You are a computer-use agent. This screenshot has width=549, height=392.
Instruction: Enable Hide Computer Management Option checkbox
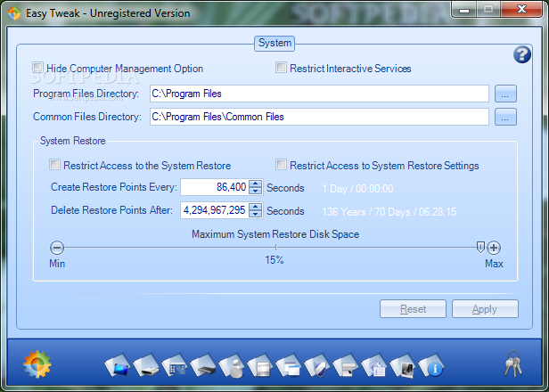[x=37, y=68]
